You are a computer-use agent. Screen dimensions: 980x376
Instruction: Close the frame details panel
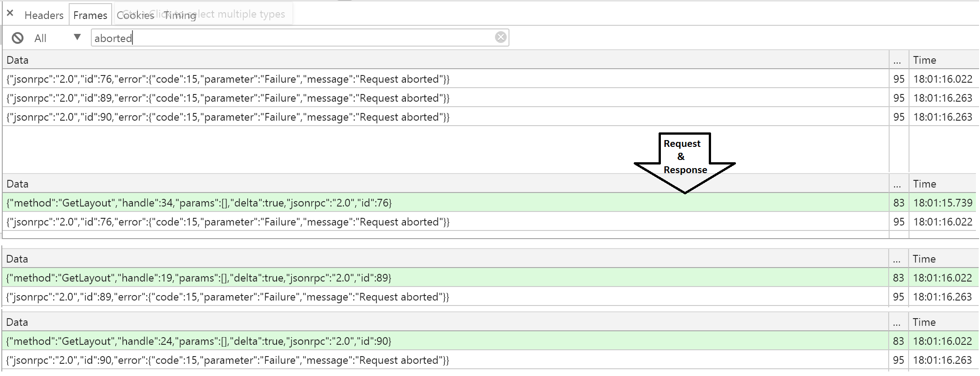(x=10, y=14)
